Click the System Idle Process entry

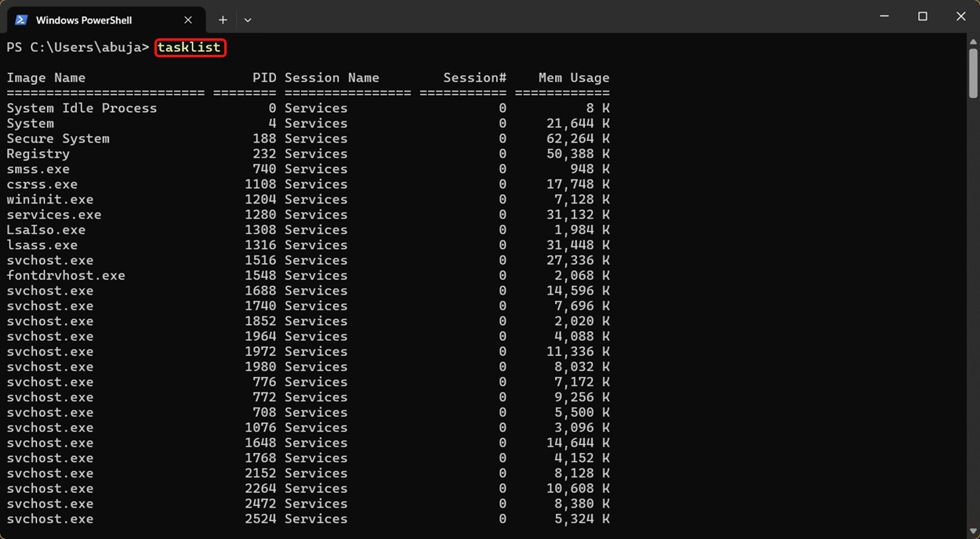click(x=82, y=108)
